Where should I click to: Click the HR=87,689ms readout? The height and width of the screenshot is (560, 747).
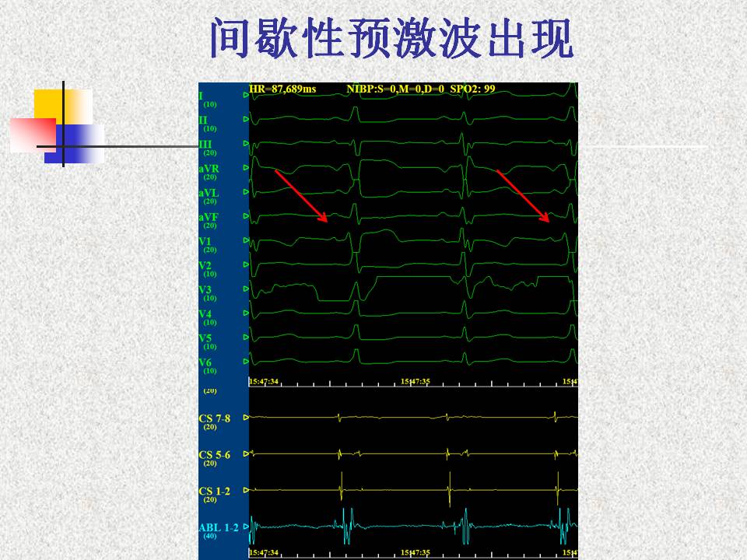tap(282, 89)
